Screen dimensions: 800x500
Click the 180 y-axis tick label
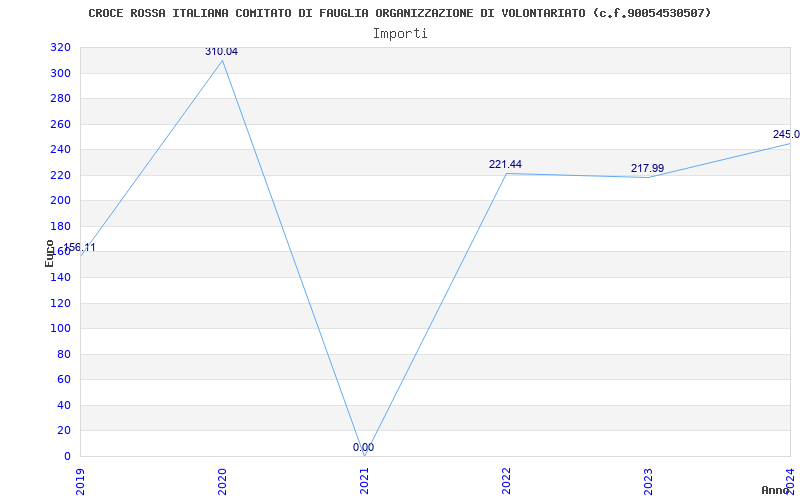pos(60,227)
